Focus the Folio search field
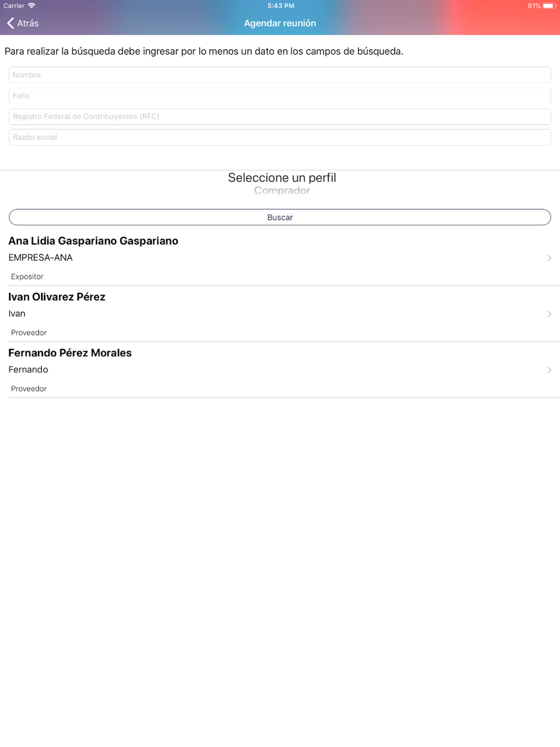The width and height of the screenshot is (560, 747). pos(280,96)
